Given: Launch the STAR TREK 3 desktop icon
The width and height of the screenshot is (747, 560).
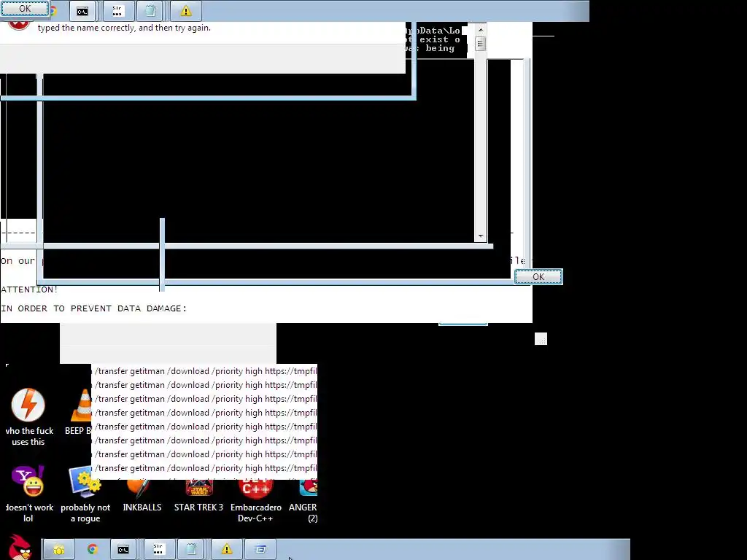Looking at the screenshot, I should coord(198,495).
